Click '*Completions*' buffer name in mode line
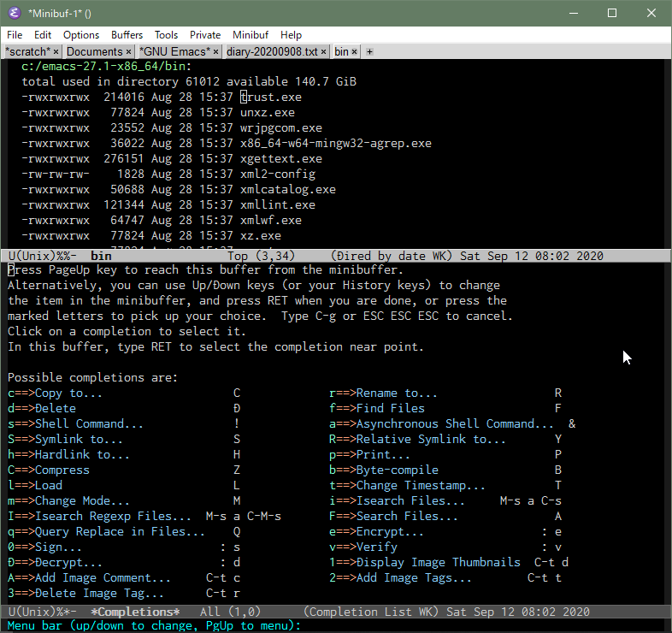The width and height of the screenshot is (672, 633). point(135,612)
